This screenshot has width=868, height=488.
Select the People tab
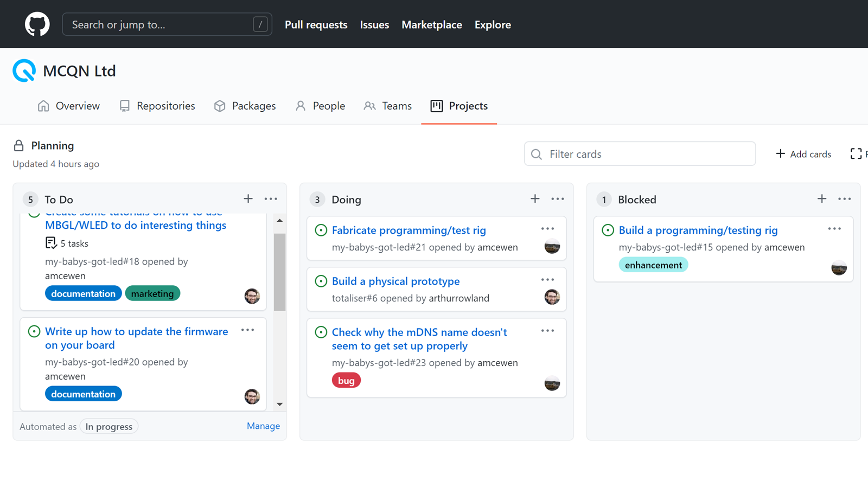coord(320,106)
